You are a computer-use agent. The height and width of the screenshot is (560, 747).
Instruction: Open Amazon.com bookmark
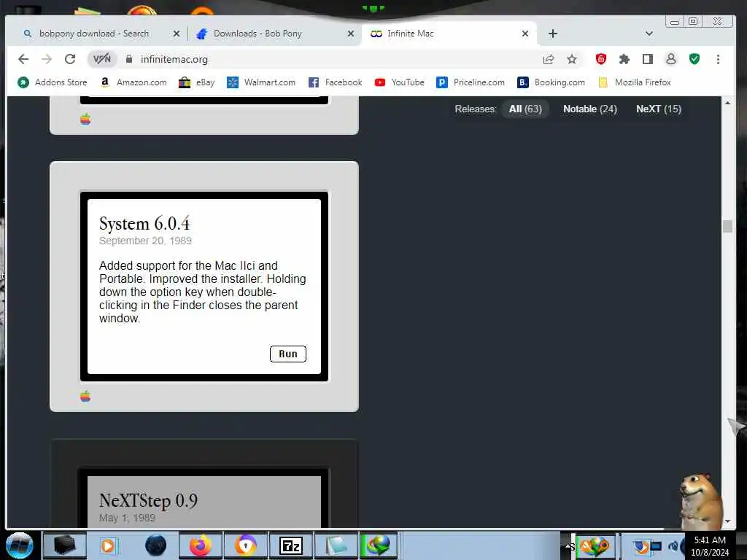point(134,82)
